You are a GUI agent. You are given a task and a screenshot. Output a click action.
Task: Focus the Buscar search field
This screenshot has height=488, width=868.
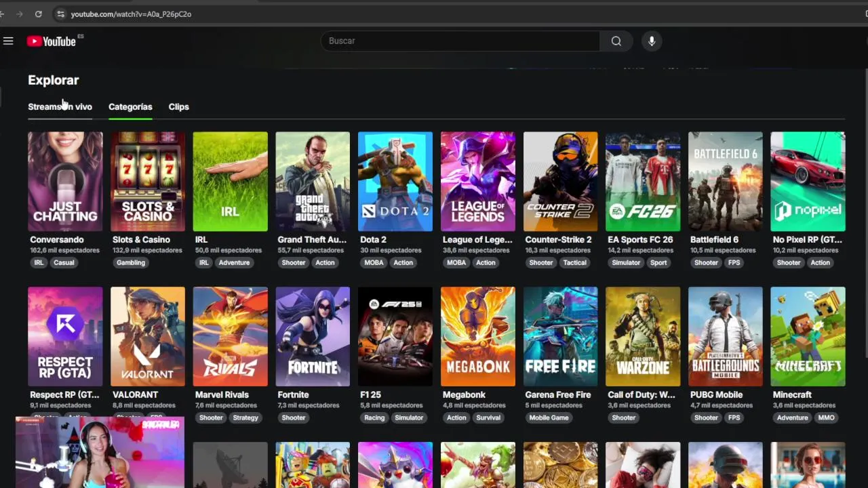[460, 41]
